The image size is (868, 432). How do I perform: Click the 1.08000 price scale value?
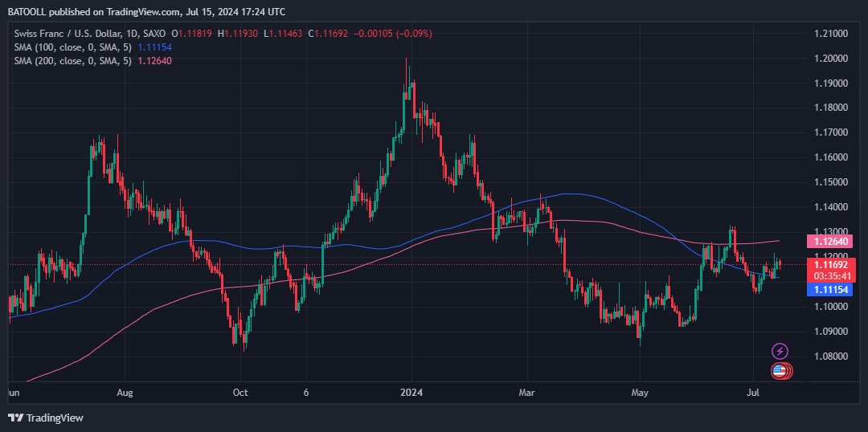pyautogui.click(x=830, y=357)
